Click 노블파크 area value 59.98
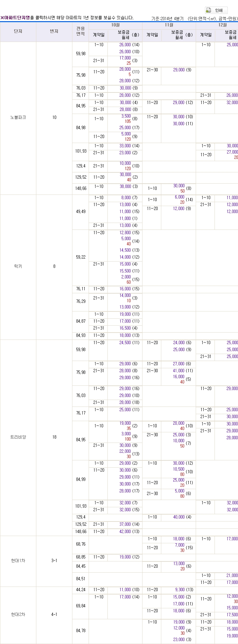 (x=81, y=54)
